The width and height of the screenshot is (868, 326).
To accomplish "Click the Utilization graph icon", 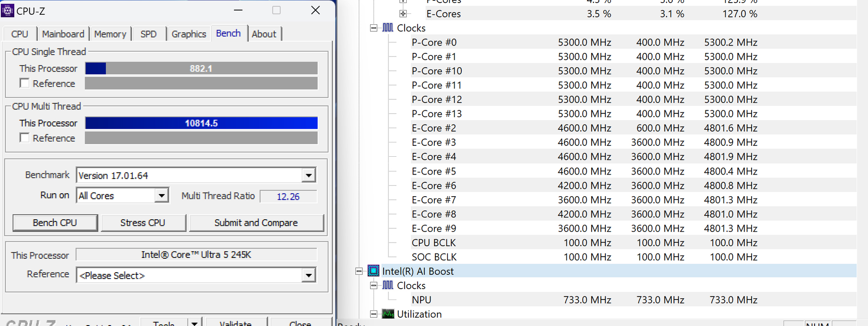I will [x=388, y=314].
